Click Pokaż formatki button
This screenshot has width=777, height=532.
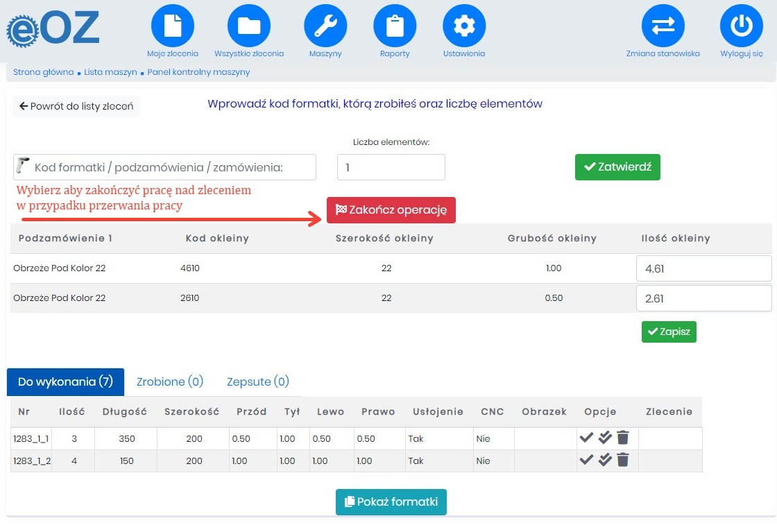(391, 501)
